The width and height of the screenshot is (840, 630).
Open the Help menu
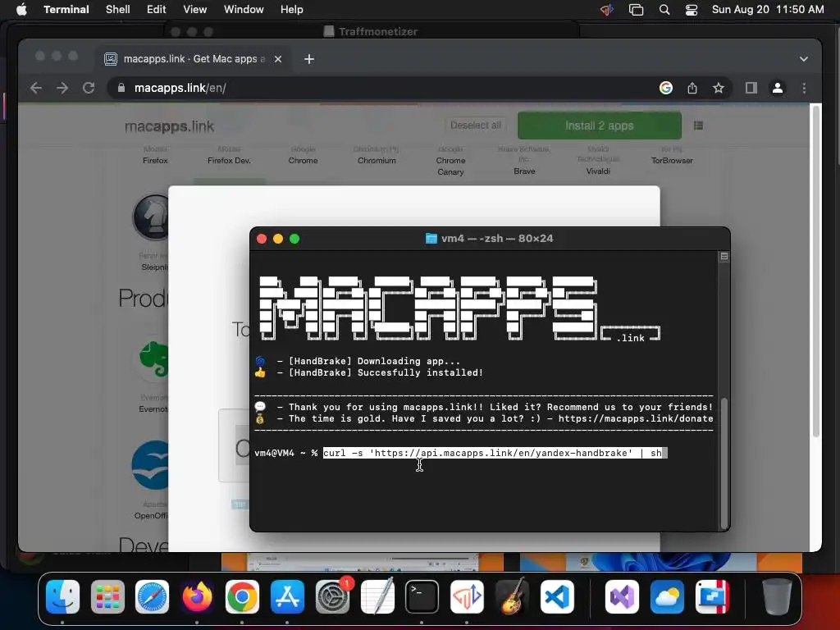[292, 10]
